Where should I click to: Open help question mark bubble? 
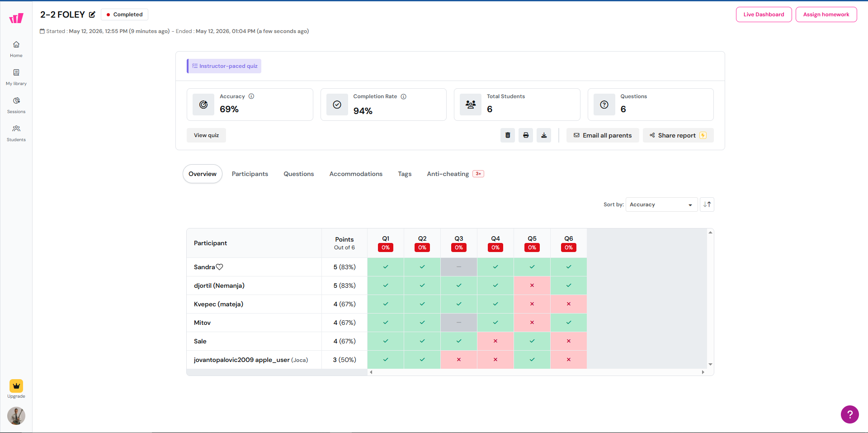[850, 414]
